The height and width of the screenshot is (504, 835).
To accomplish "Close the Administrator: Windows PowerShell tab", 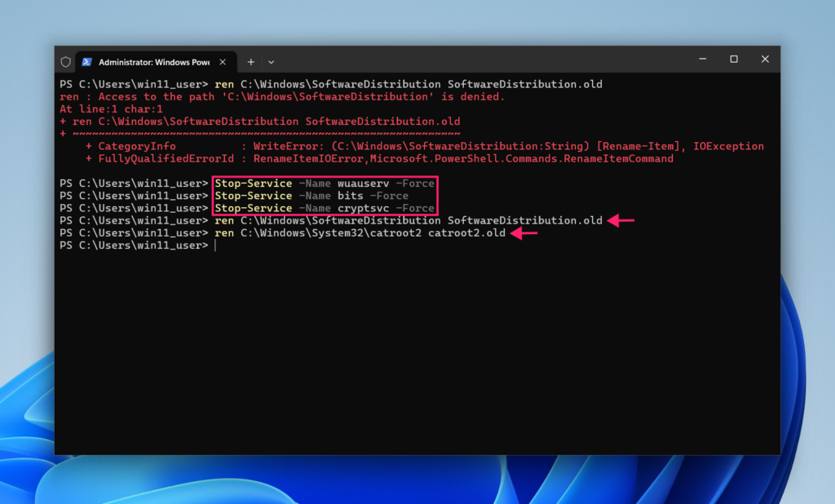I will [223, 62].
